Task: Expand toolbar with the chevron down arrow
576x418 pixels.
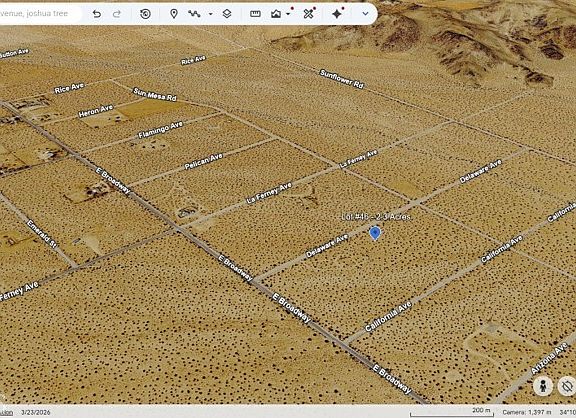Action: point(365,14)
